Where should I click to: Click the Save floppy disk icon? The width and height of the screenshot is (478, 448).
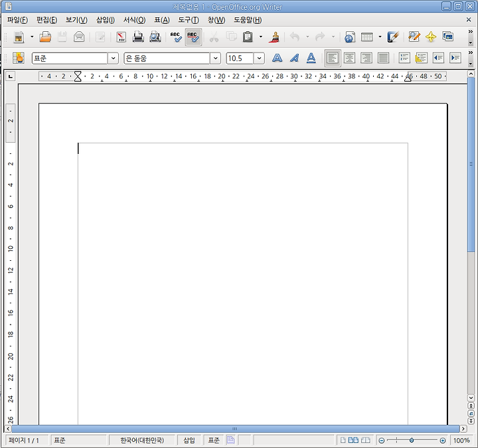coord(62,37)
